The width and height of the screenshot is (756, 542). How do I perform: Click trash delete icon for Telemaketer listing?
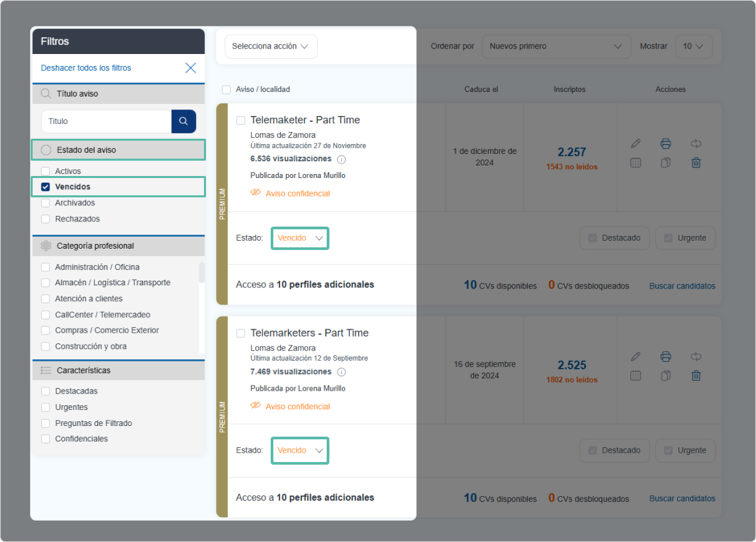tap(696, 163)
